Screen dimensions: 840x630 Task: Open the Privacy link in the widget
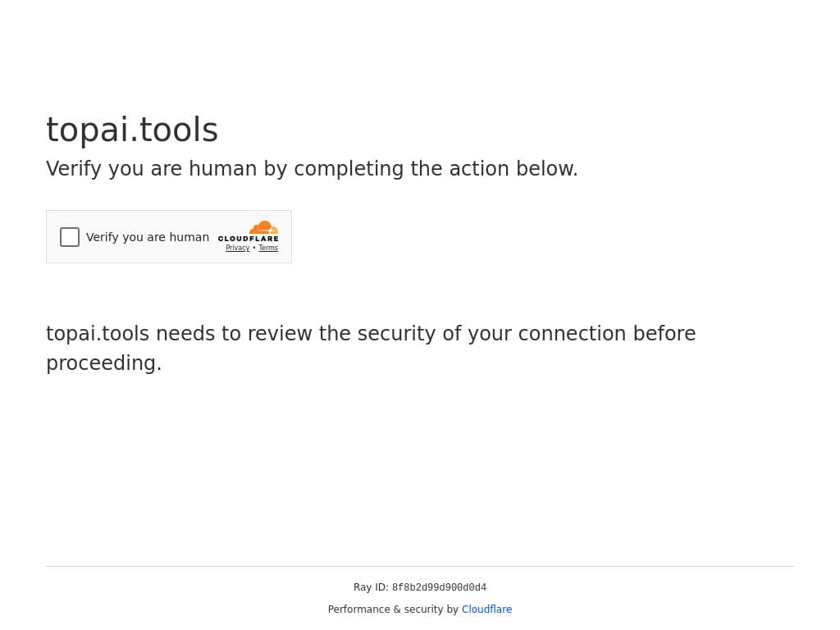pyautogui.click(x=237, y=248)
